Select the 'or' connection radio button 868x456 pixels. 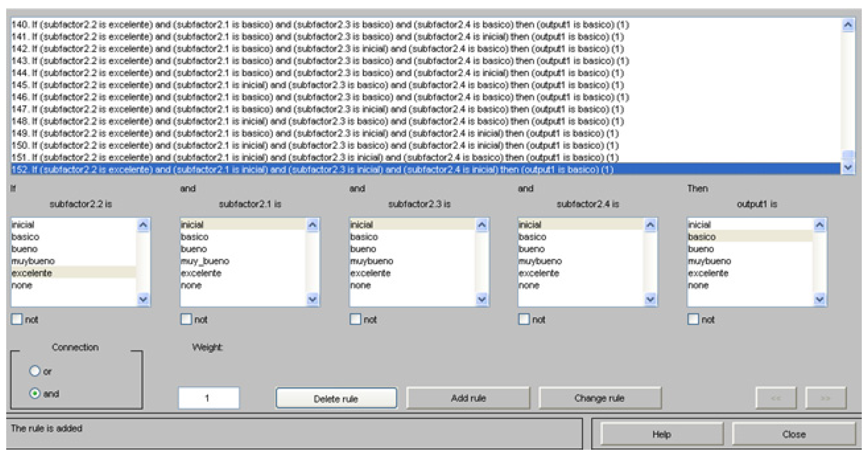35,371
